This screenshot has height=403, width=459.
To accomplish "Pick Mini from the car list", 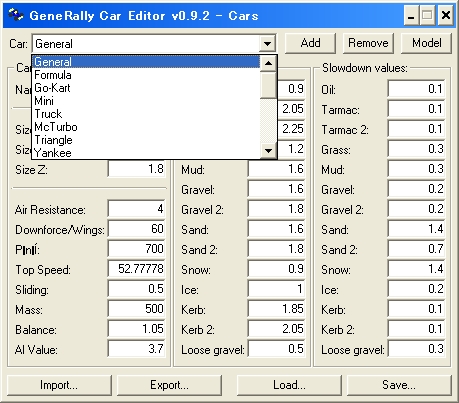I will (x=146, y=101).
